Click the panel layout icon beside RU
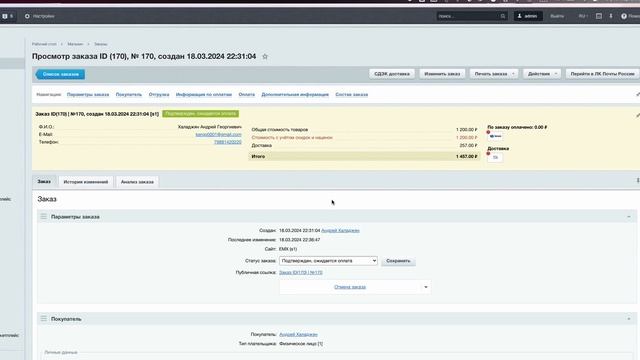640x360 pixels. coord(599,16)
